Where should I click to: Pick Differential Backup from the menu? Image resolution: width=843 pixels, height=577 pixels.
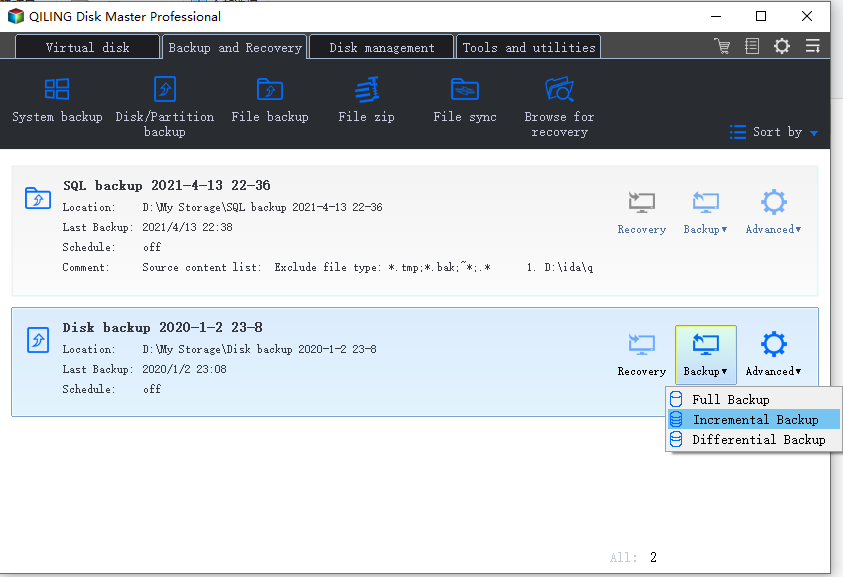(754, 439)
